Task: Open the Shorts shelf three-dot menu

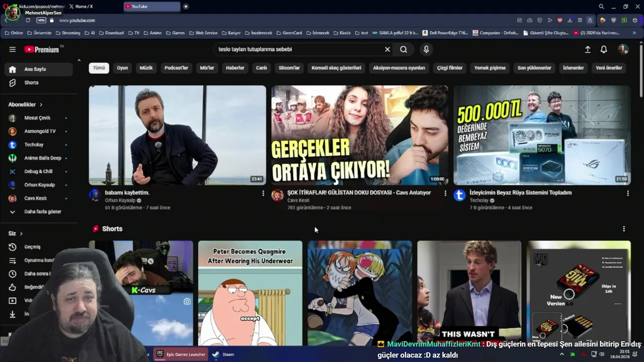Action: click(x=624, y=229)
